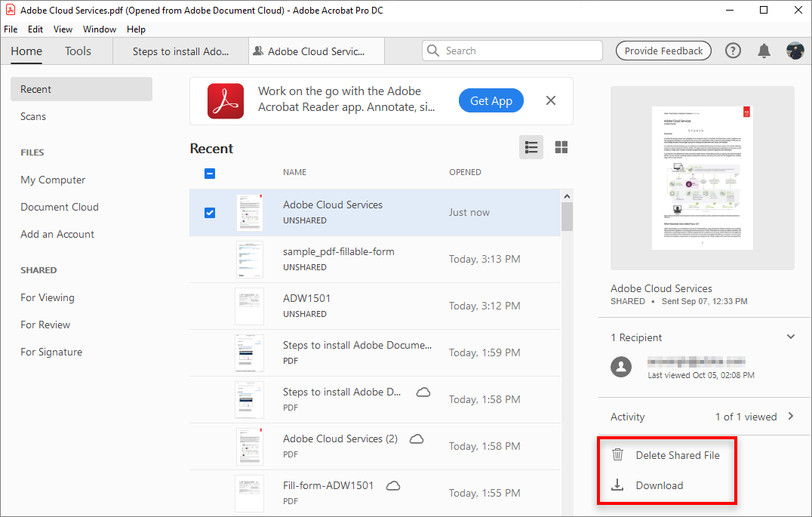Open the Help question mark icon
This screenshot has height=517, width=812.
click(x=733, y=50)
